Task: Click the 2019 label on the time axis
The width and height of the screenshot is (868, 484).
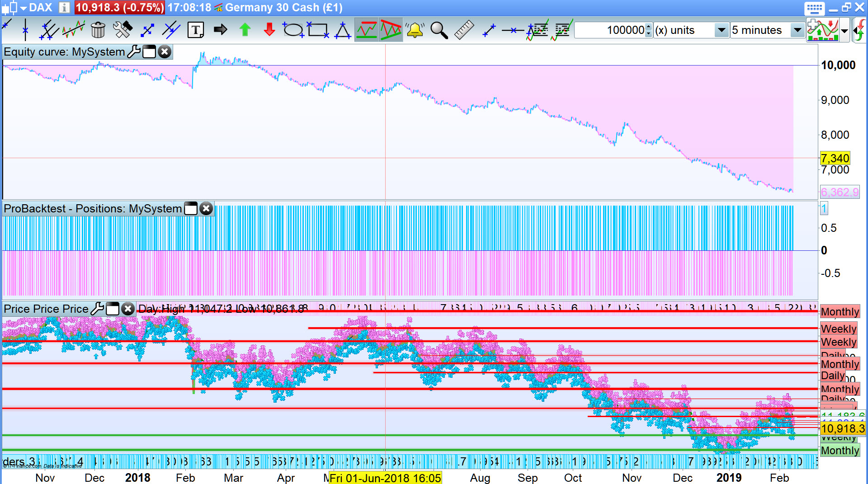Action: tap(729, 478)
